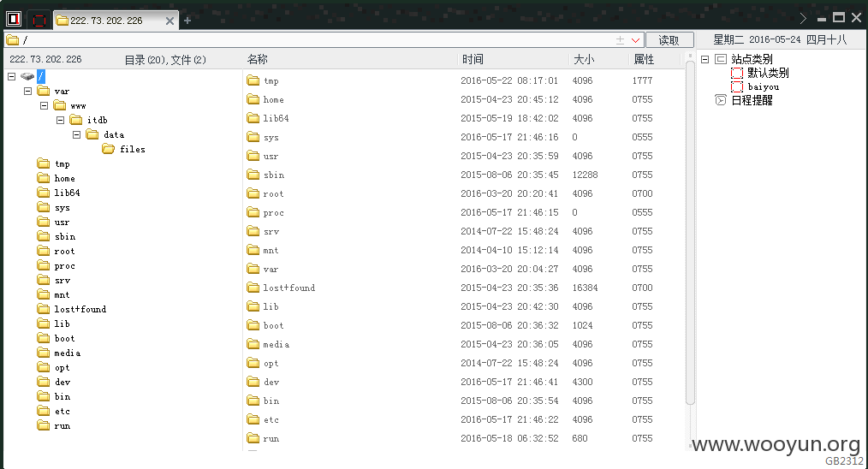Click the lib64 folder icon in file list
868x469 pixels.
(x=253, y=118)
